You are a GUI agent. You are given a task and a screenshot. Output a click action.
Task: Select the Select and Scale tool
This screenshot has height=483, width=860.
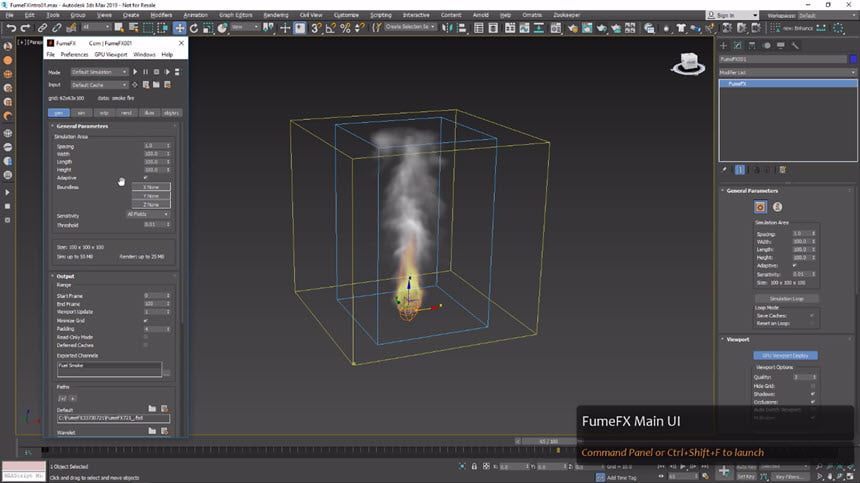(x=208, y=28)
